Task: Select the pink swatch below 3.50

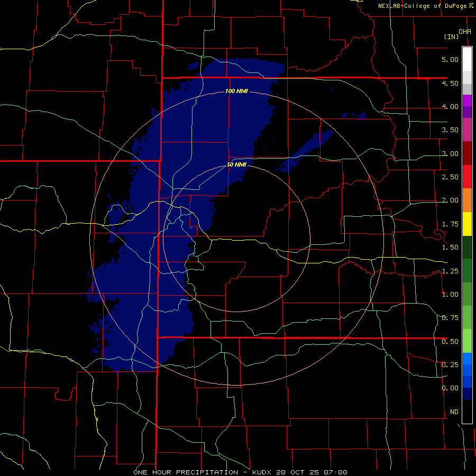Action: point(467,130)
